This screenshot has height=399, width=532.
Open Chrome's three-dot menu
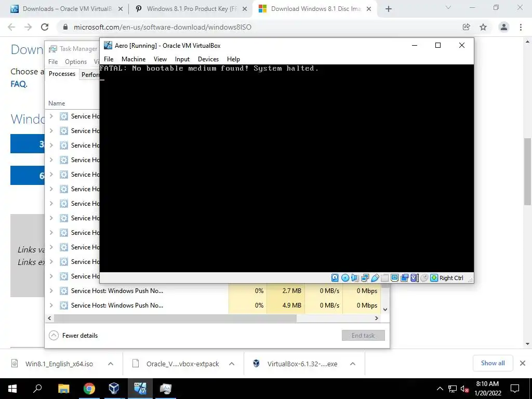coord(521,27)
